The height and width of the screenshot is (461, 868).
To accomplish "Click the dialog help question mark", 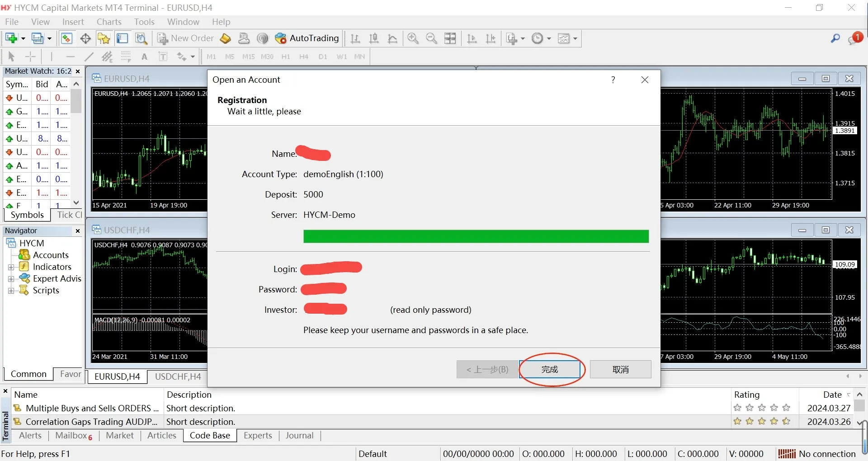I will 613,80.
